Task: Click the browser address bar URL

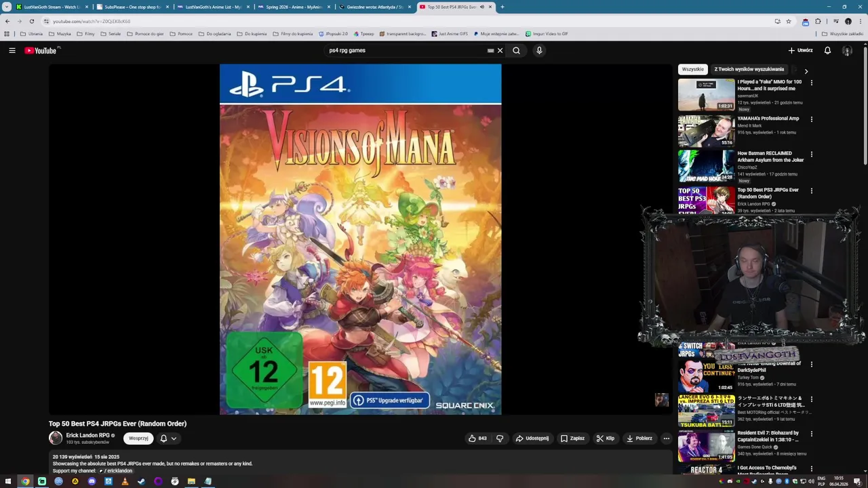Action: 92,21
